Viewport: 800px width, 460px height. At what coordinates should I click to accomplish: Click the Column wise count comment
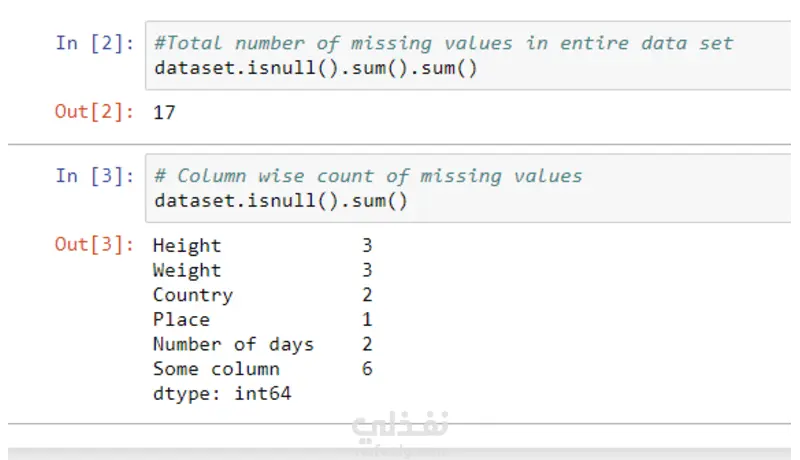pyautogui.click(x=368, y=176)
